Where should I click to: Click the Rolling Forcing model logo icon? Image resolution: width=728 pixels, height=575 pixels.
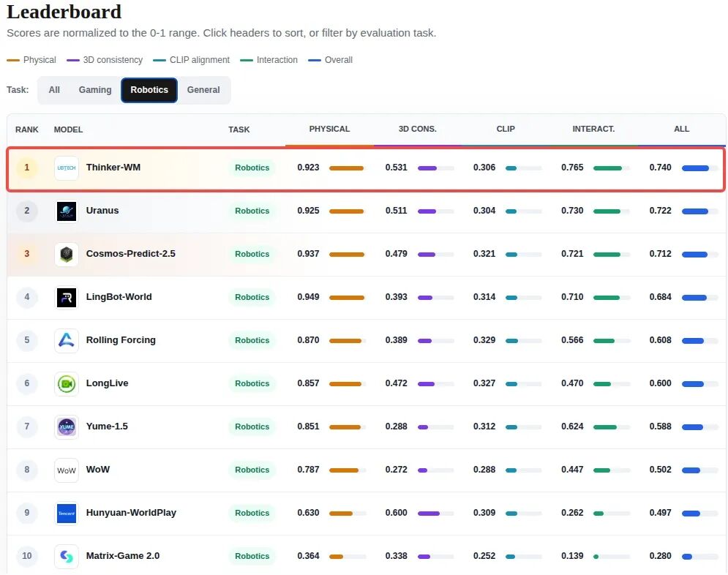[67, 340]
